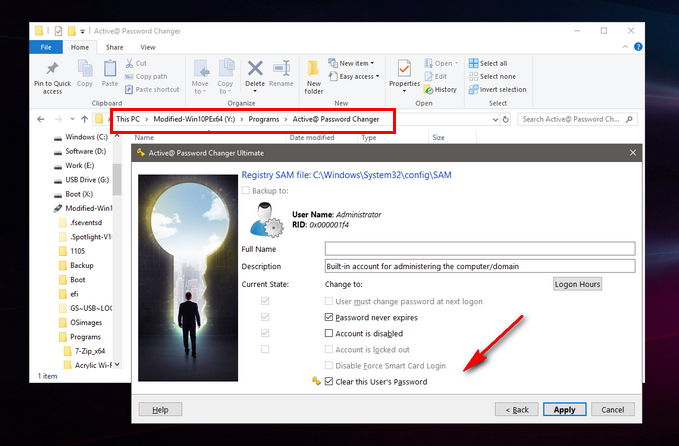
Task: Click This PC in breadcrumb path
Action: tap(128, 119)
